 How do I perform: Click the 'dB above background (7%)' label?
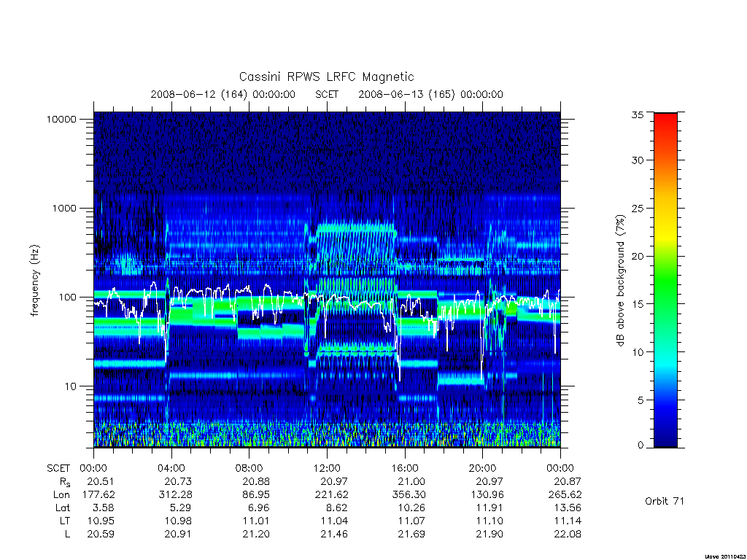(x=620, y=281)
